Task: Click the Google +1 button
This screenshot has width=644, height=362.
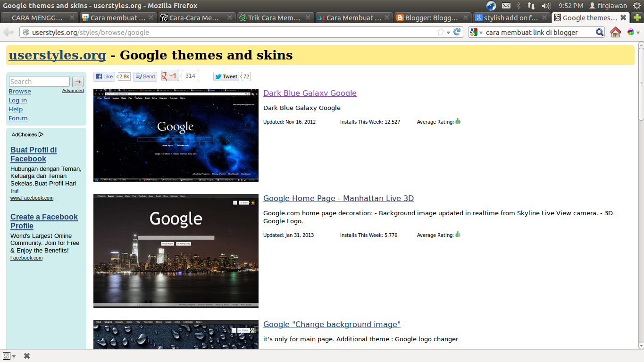Action: (x=170, y=76)
